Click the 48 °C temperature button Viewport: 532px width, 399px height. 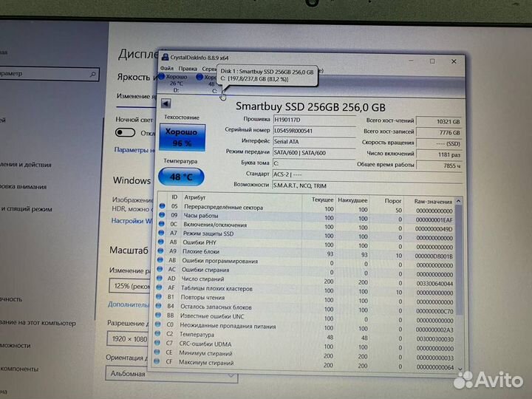181,177
